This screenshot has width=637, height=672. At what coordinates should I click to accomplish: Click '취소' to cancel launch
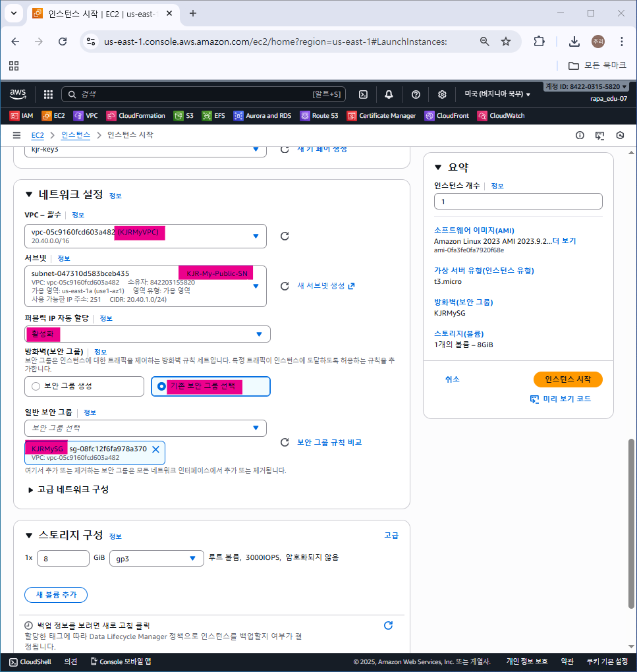point(453,379)
